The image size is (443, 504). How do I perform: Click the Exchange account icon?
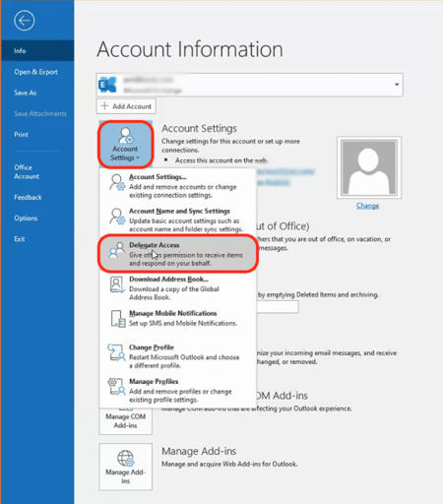tap(107, 85)
